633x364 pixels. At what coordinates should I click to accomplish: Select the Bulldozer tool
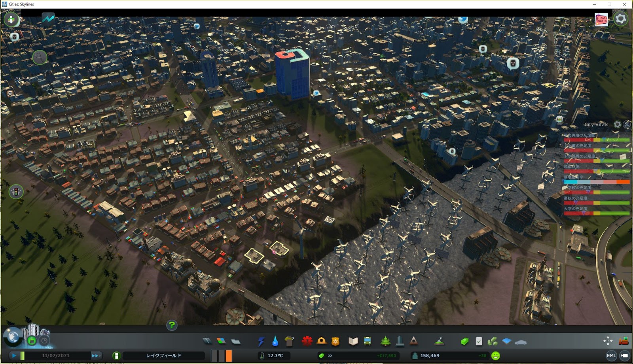[624, 341]
